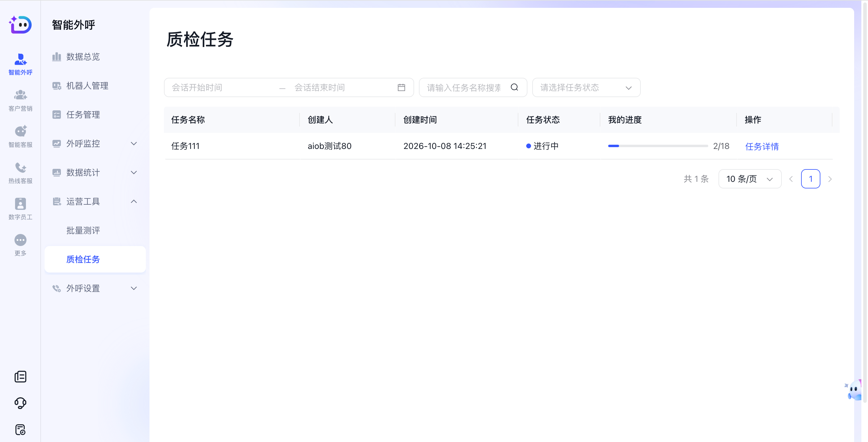868x442 pixels.
Task: Expand the 外呼设置 menu chevron
Action: click(x=134, y=288)
